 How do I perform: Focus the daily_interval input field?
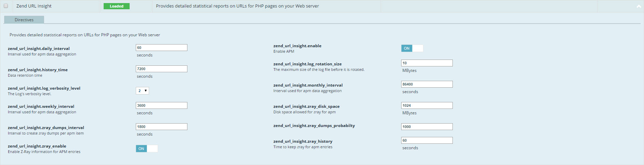point(161,48)
